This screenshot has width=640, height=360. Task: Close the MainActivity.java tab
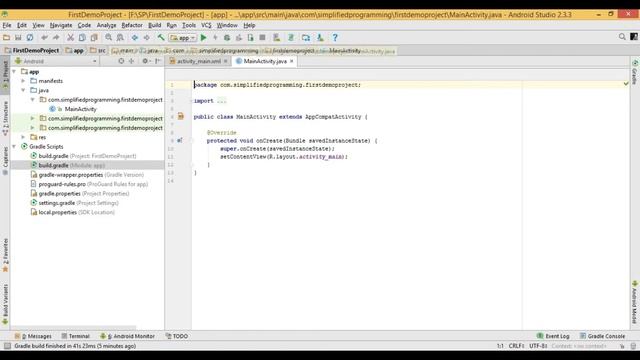point(291,61)
